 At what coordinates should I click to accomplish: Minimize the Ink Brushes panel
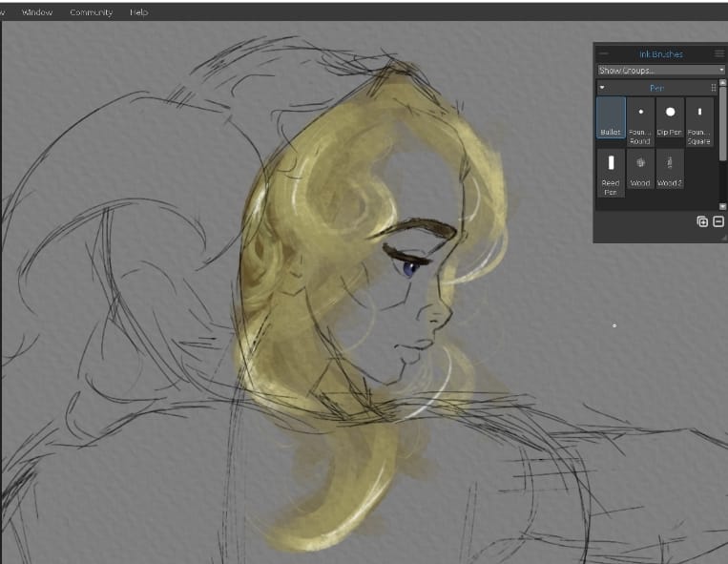(x=603, y=53)
